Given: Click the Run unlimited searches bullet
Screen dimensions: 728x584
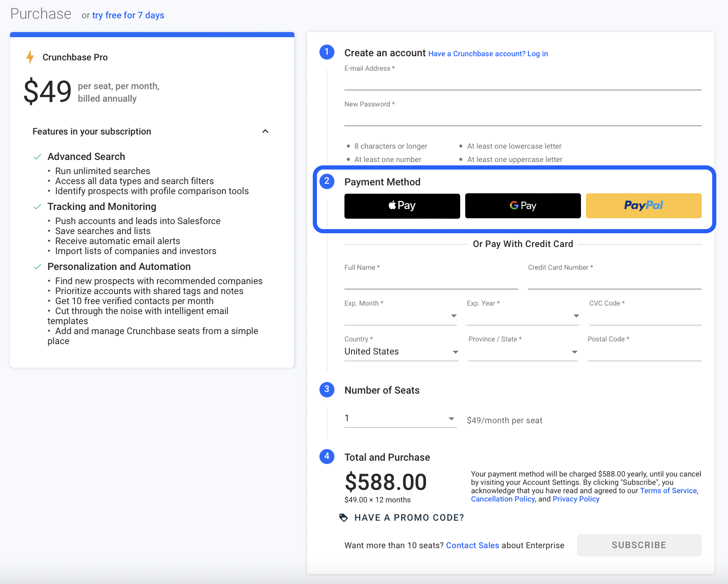Looking at the screenshot, I should click(102, 171).
